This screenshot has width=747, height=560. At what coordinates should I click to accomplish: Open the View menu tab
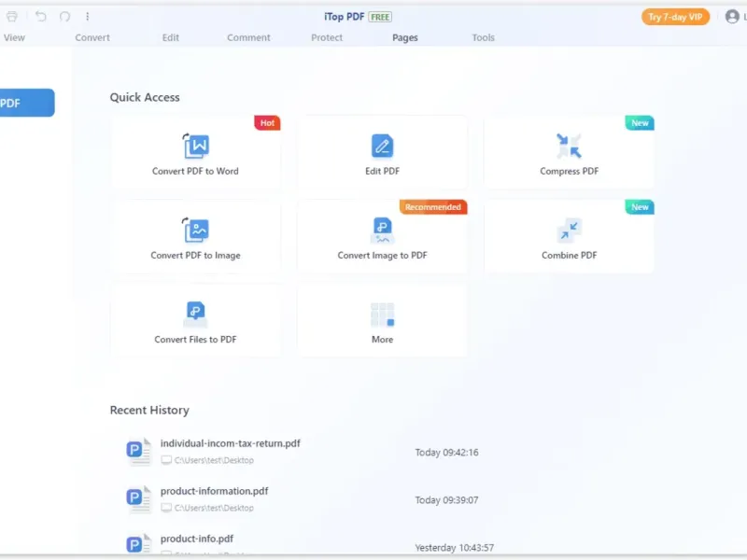[14, 37]
